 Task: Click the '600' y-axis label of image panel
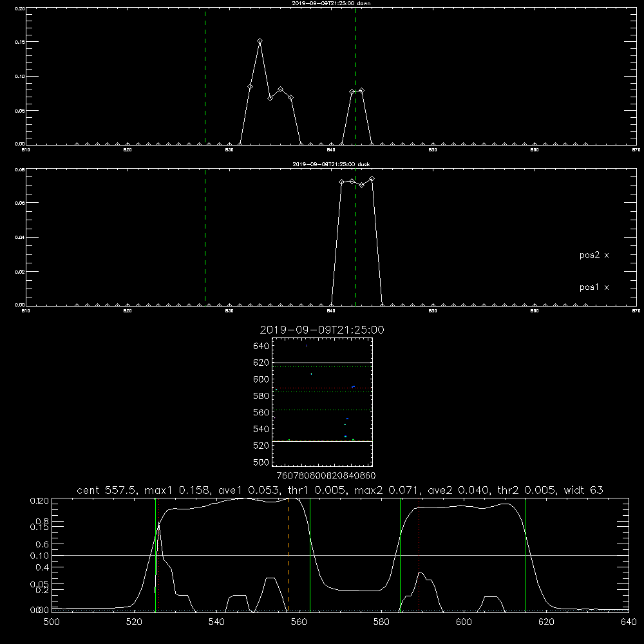click(261, 379)
